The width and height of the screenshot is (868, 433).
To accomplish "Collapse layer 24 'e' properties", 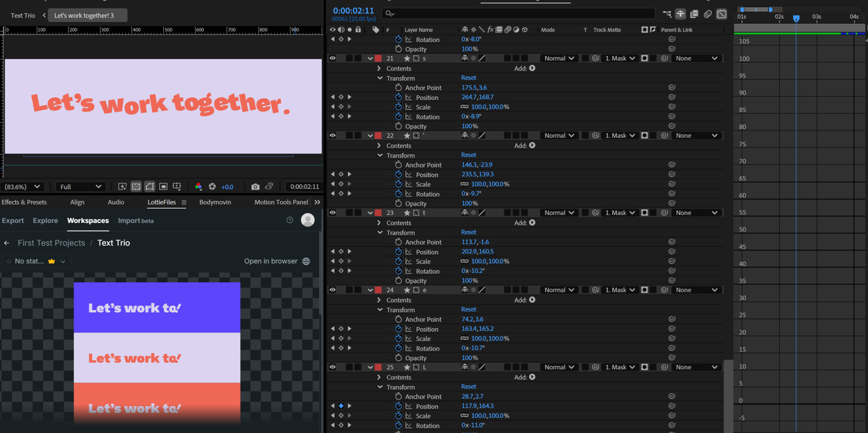I will [x=370, y=290].
